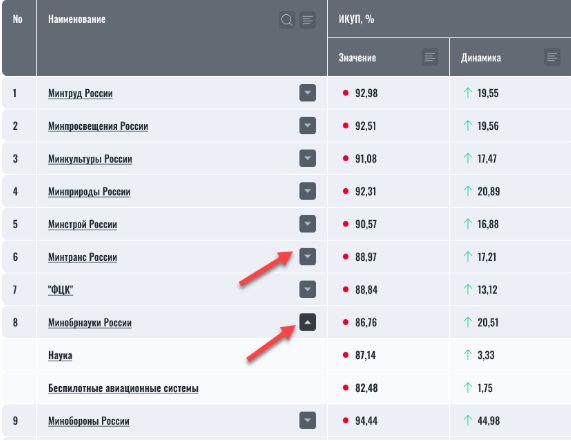Select dynamics value 3,33
The height and width of the screenshot is (441, 571).
(486, 355)
